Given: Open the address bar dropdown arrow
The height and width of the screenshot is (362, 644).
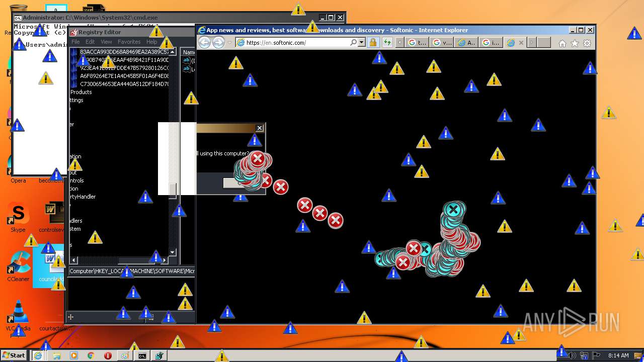Looking at the screenshot, I should point(361,43).
